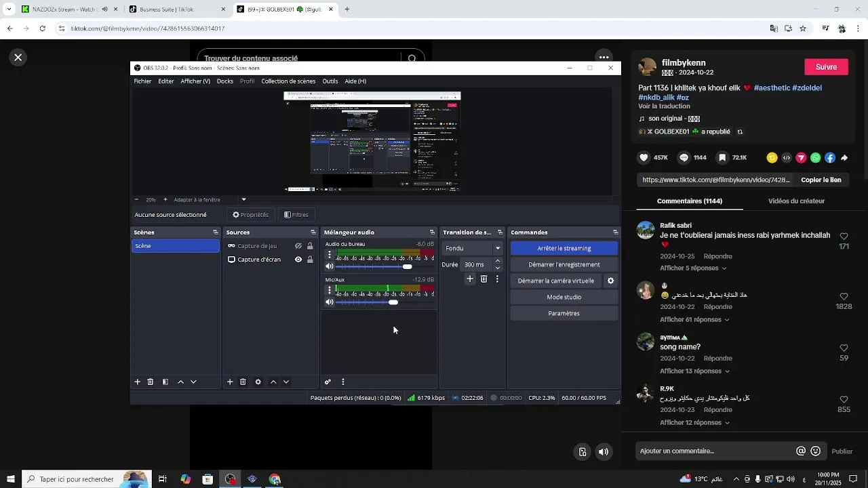Image resolution: width=868 pixels, height=488 pixels.
Task: Open Editer menu in OBS
Action: click(166, 81)
